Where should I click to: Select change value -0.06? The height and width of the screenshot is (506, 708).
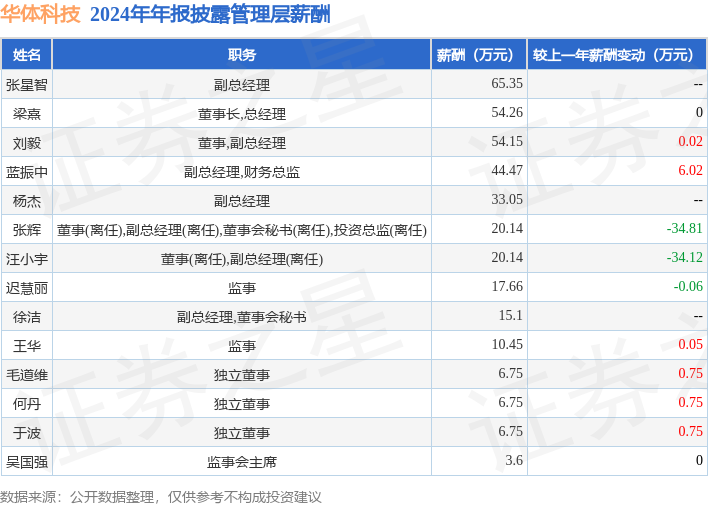[688, 286]
